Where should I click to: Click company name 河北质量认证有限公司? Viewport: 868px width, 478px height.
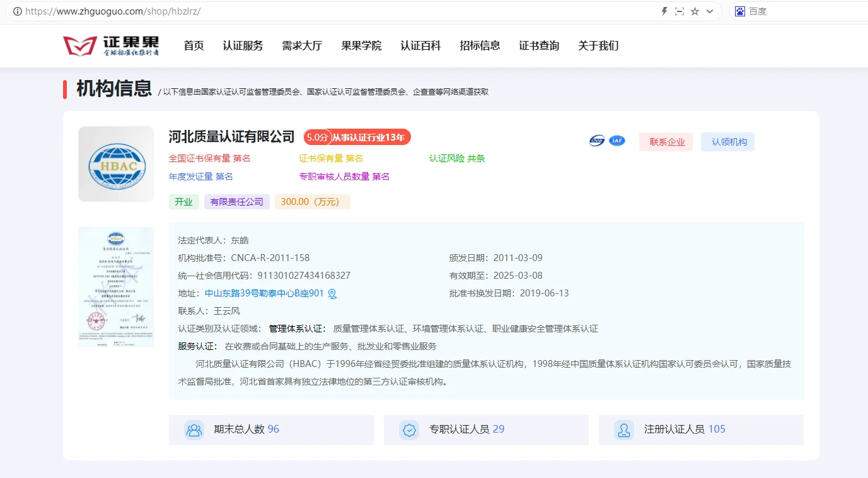pos(232,137)
